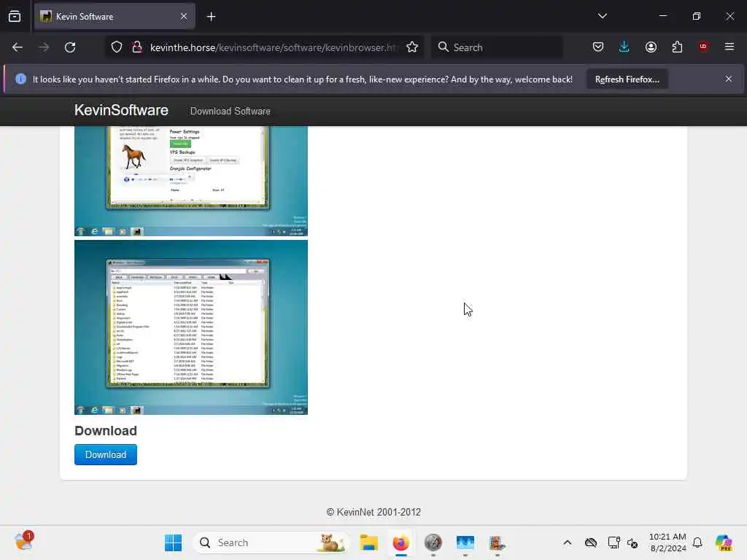Open the uBlock Origin extension icon

[x=703, y=47]
